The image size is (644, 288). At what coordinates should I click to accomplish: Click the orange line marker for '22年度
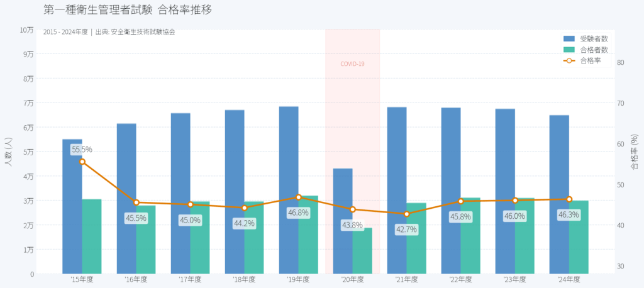click(x=460, y=201)
